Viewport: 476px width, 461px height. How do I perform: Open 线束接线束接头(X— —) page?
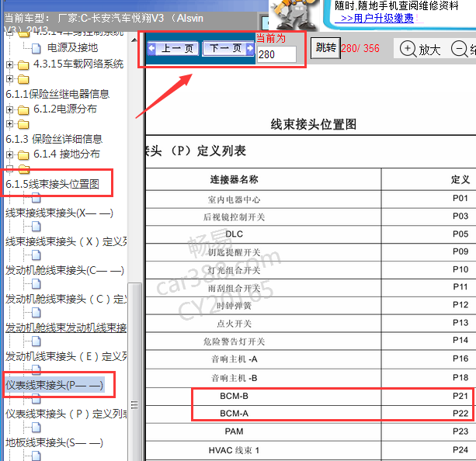[x=59, y=213]
